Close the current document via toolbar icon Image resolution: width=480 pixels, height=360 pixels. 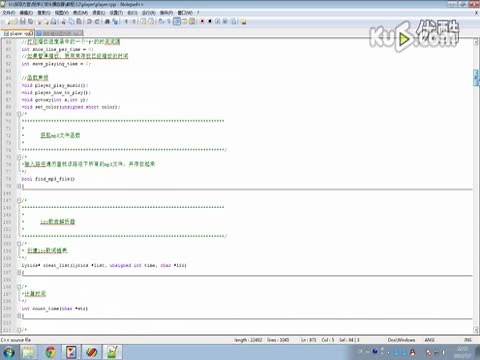point(39,21)
